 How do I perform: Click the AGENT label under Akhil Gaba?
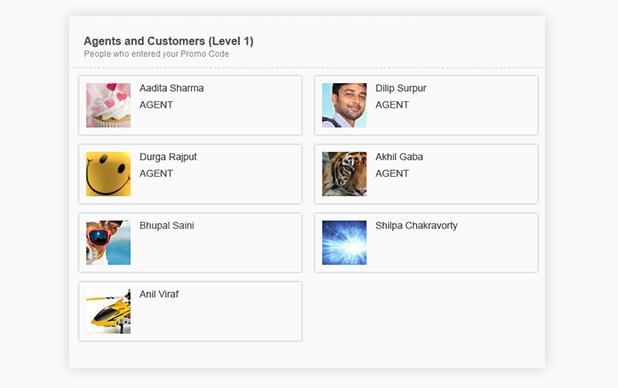[x=392, y=173]
